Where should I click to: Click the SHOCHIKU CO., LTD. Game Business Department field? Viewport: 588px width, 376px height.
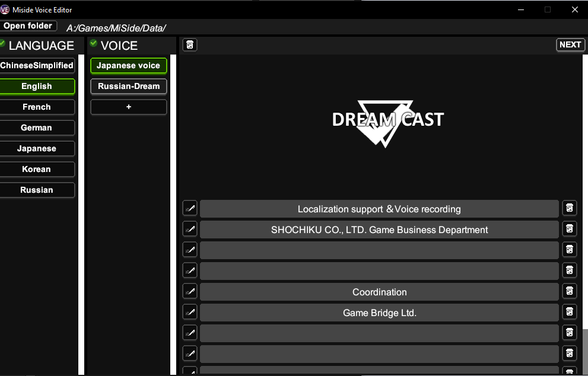[379, 230]
